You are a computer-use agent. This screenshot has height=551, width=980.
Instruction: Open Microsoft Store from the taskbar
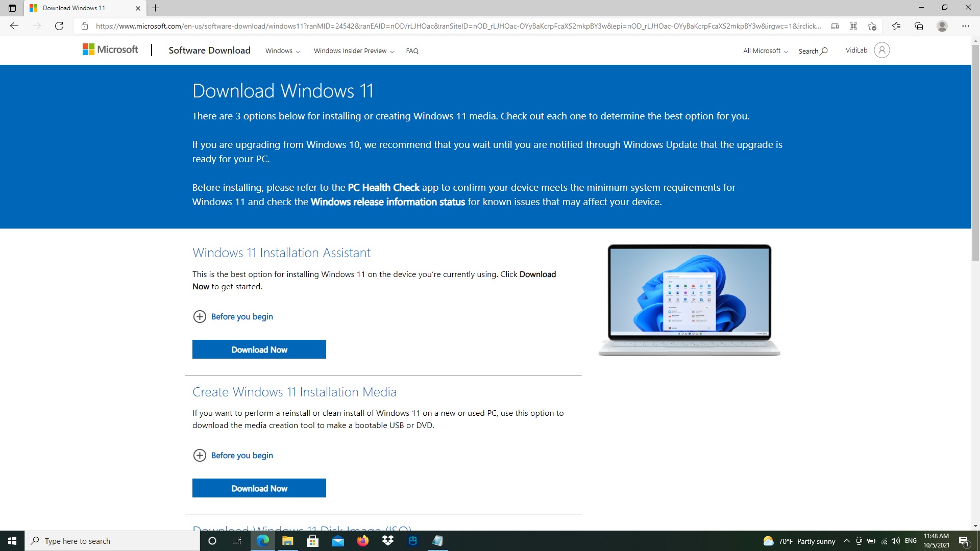click(312, 541)
